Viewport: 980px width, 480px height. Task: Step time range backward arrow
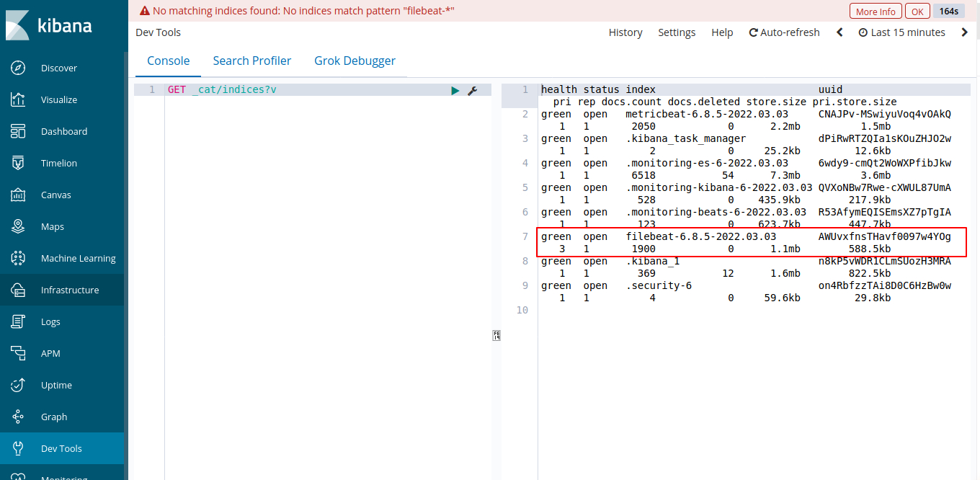839,32
